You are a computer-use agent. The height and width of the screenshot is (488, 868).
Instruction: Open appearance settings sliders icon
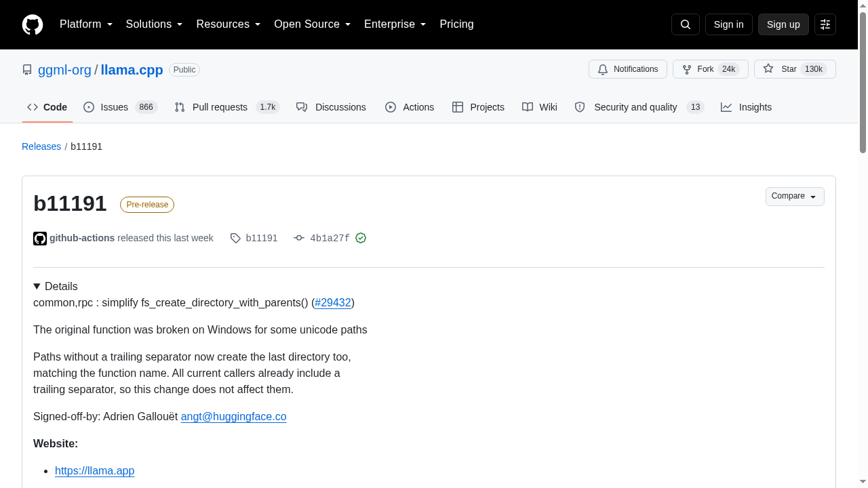(825, 24)
